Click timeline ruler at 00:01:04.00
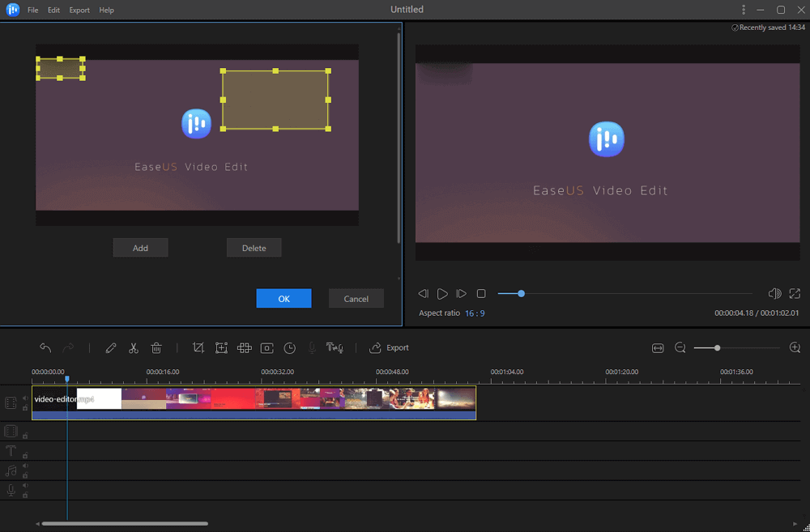 [507, 372]
